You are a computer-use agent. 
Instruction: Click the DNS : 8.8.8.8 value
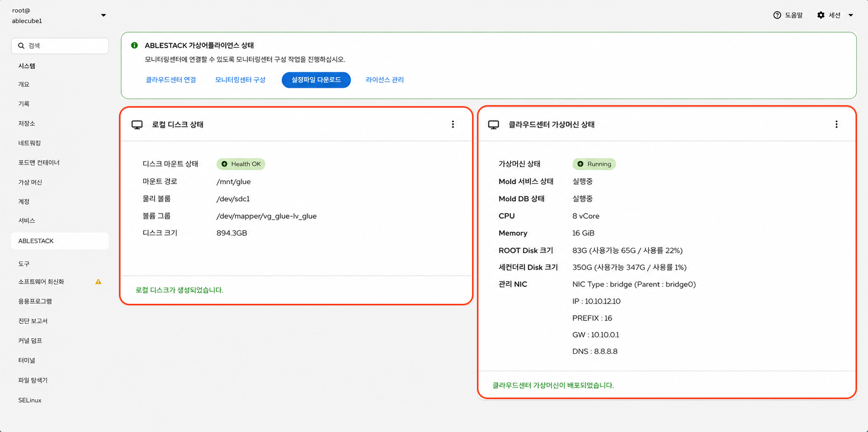click(595, 351)
